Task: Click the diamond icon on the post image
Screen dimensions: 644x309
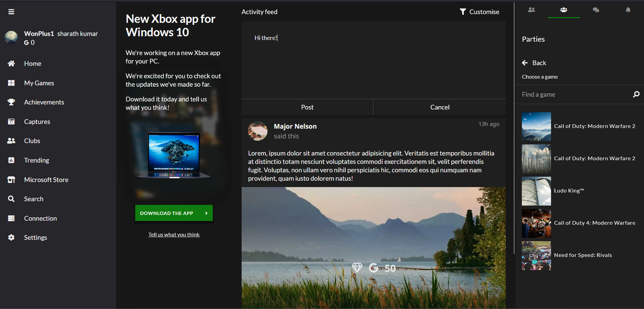Action: (x=357, y=268)
